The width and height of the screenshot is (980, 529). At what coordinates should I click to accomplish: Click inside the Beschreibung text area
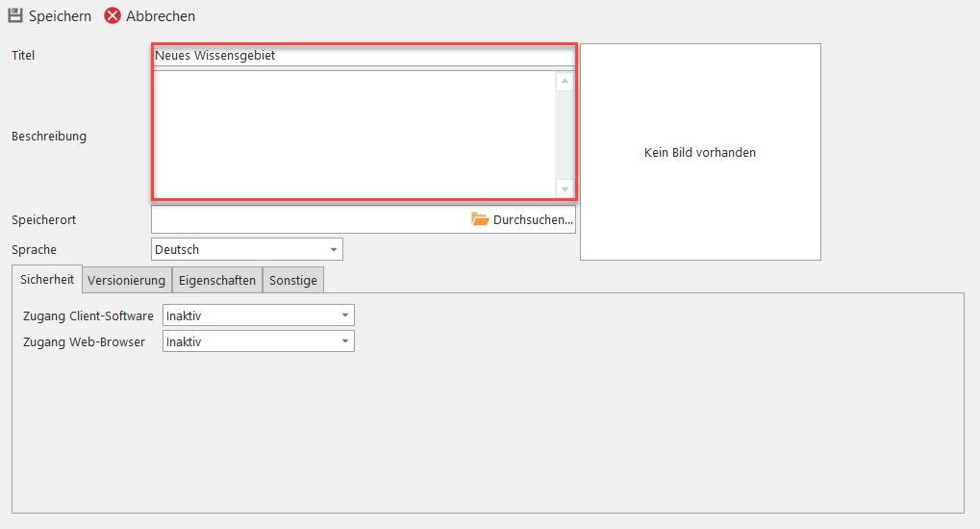(353, 135)
